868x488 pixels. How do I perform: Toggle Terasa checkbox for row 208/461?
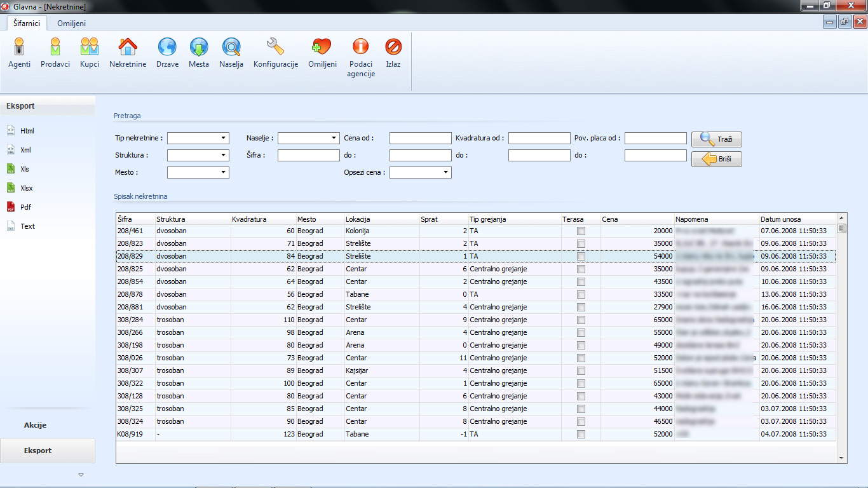pos(581,231)
